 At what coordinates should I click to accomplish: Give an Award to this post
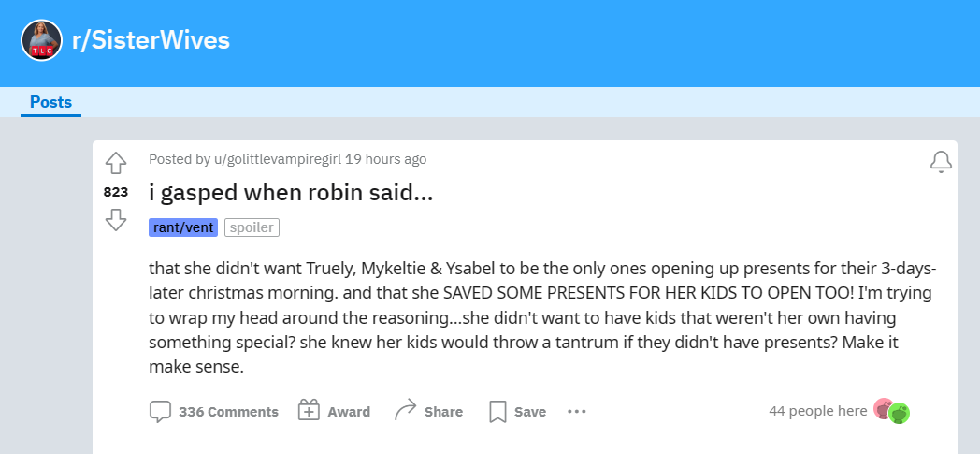(334, 412)
